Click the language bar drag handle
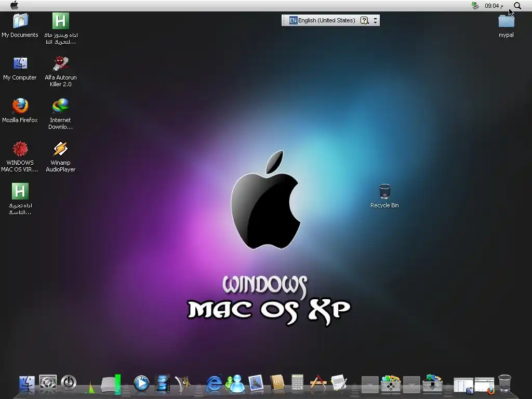The height and width of the screenshot is (399, 532). 284,20
